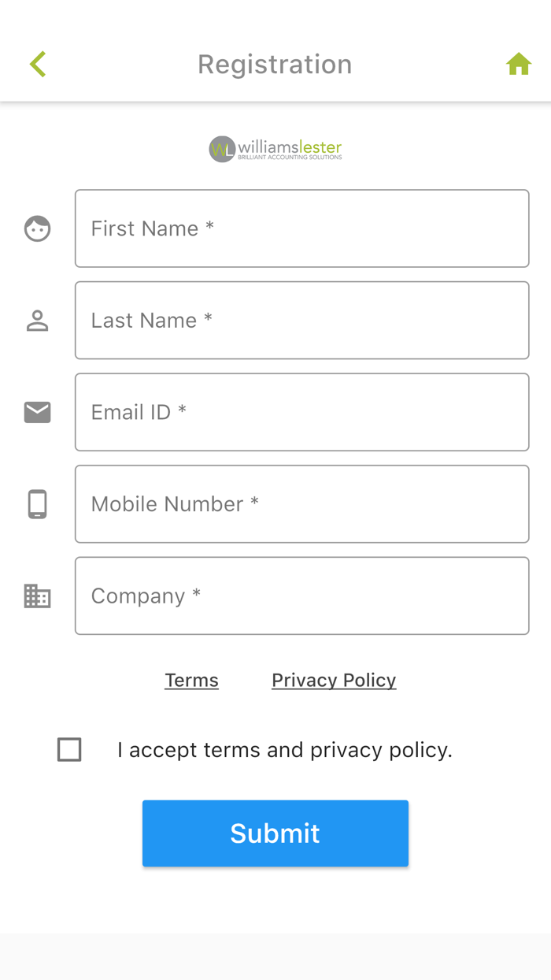Tap the Mobile Number field
The image size is (551, 980).
[x=301, y=504]
